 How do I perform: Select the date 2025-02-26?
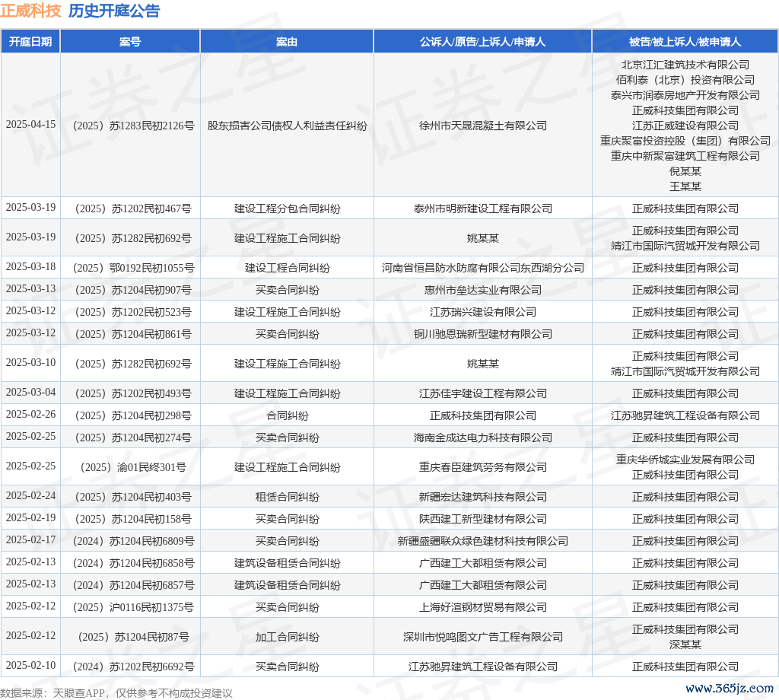[x=30, y=415]
